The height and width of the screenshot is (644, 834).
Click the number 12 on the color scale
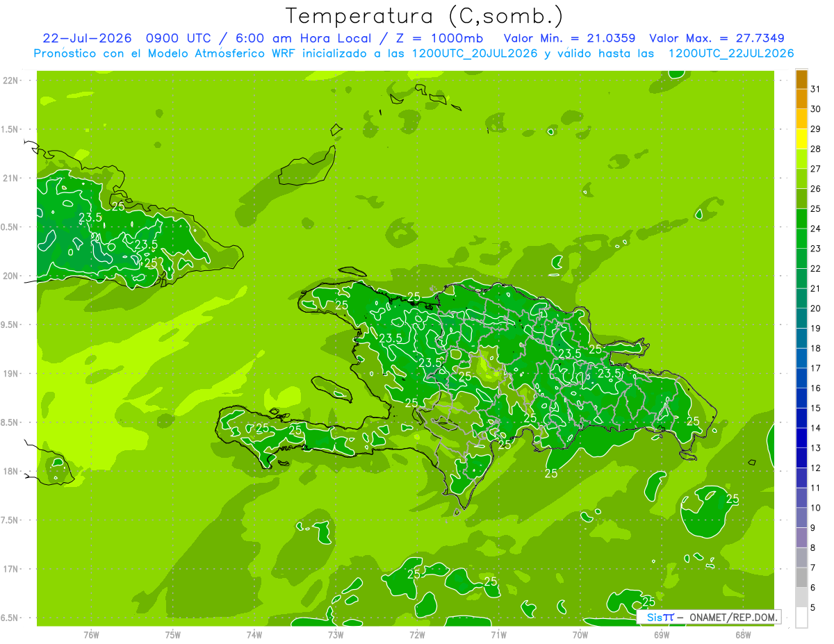tap(816, 468)
